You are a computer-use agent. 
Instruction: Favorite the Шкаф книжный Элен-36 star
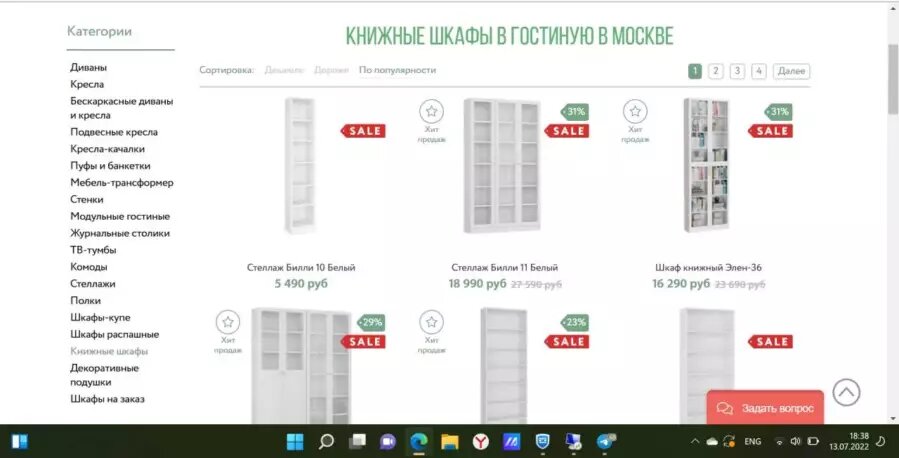(x=635, y=111)
